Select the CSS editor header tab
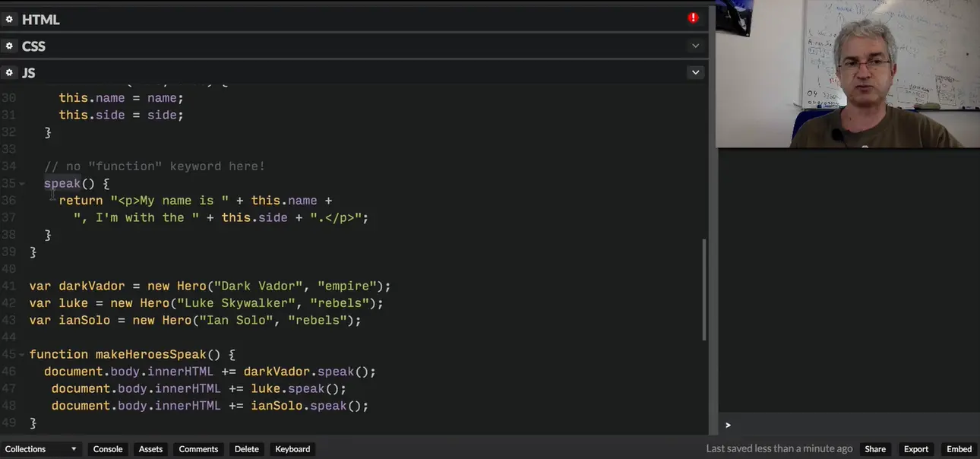The image size is (980, 459). point(33,46)
